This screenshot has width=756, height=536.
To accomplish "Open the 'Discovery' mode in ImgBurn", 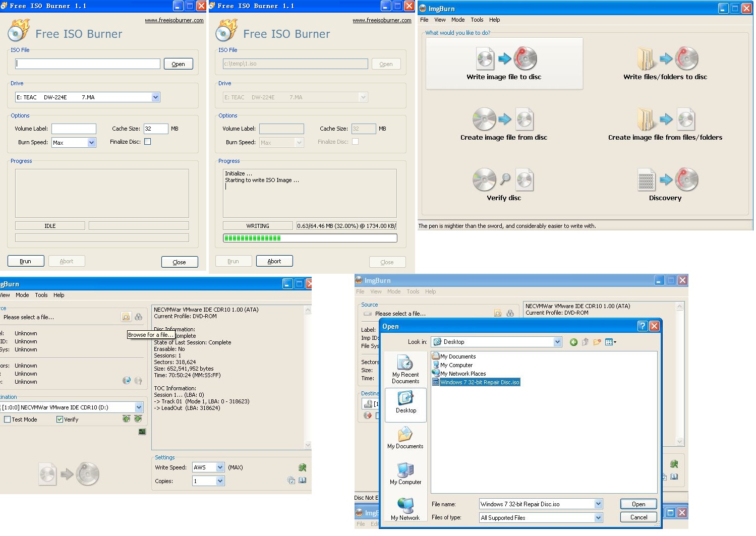I will tap(665, 185).
